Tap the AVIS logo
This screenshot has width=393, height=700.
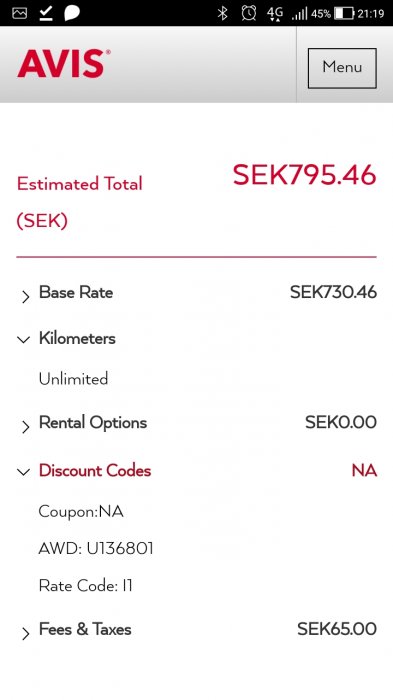click(63, 63)
